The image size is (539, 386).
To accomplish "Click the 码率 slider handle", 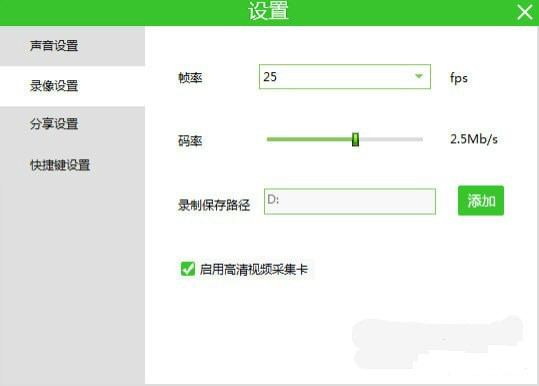I will [355, 139].
